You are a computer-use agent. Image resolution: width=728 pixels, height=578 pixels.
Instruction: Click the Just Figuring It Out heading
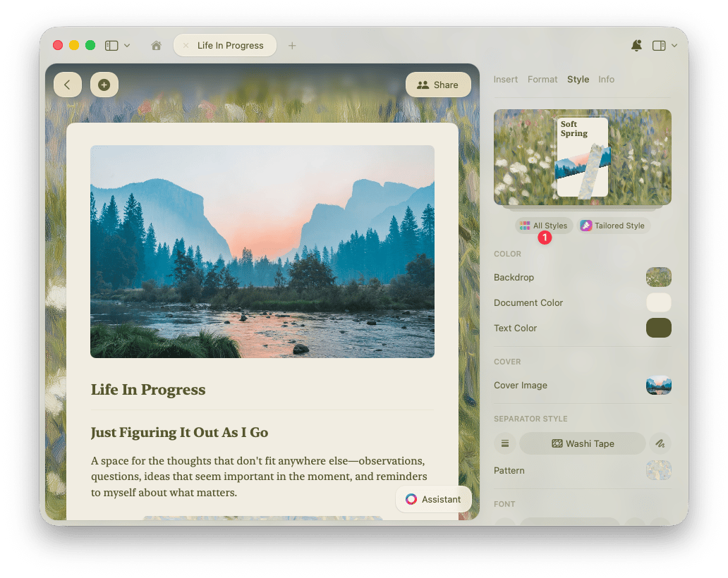(179, 432)
